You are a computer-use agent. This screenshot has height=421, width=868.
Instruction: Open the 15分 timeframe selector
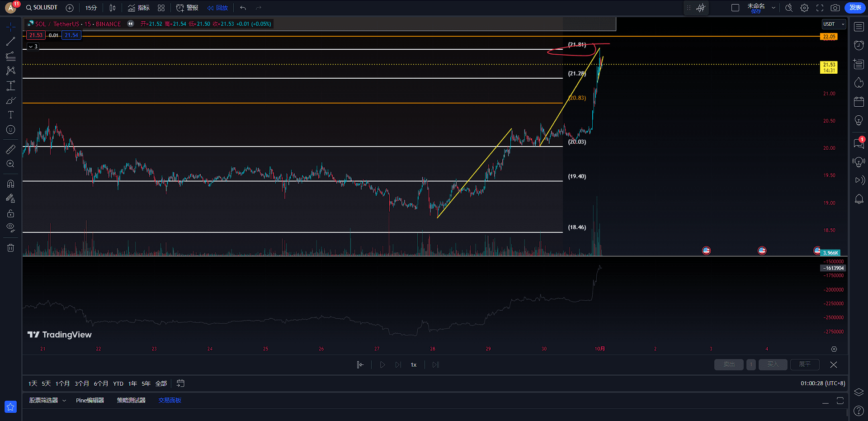pos(91,8)
